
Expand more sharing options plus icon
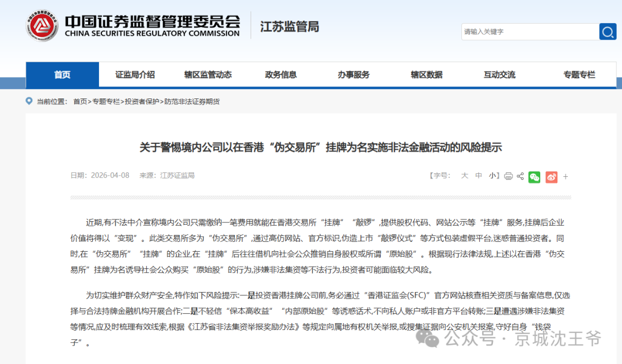pos(566,177)
